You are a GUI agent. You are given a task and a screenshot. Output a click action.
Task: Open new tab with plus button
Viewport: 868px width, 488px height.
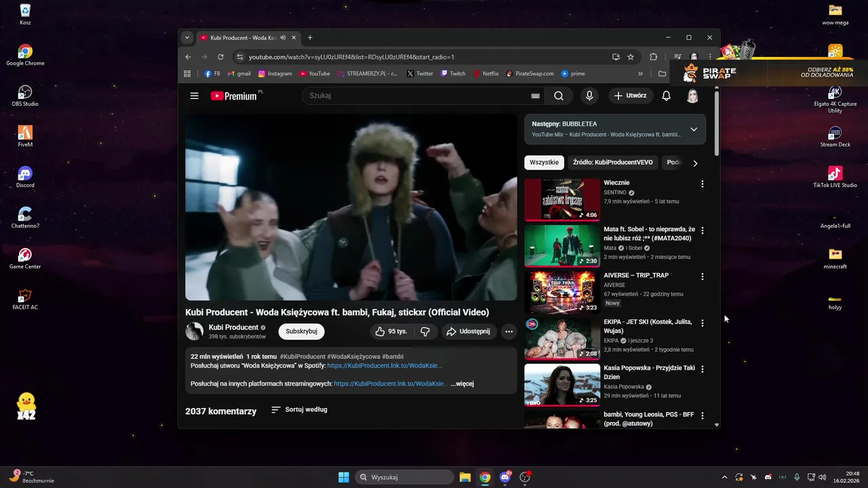310,38
